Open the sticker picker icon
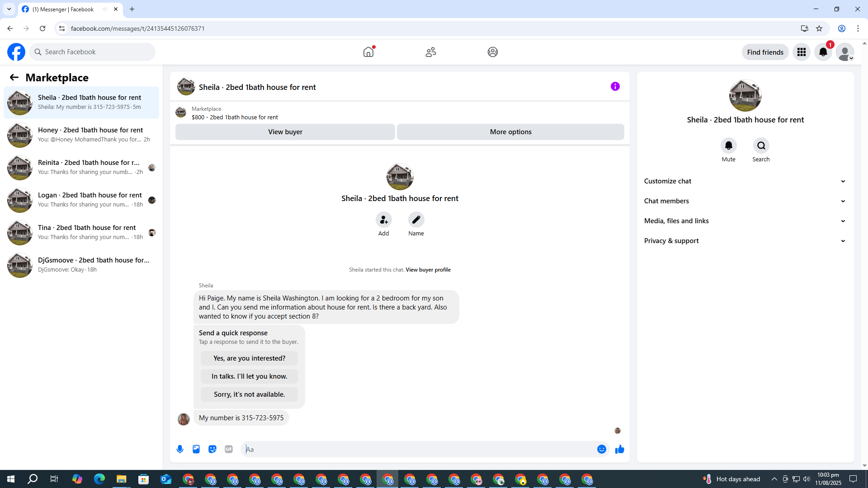 coord(212,449)
